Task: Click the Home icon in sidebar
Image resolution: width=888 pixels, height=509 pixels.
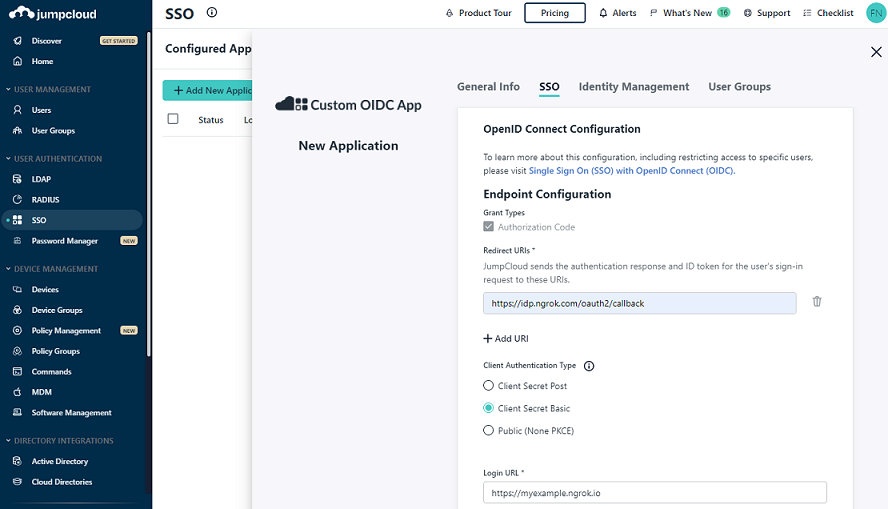Action: coord(18,61)
